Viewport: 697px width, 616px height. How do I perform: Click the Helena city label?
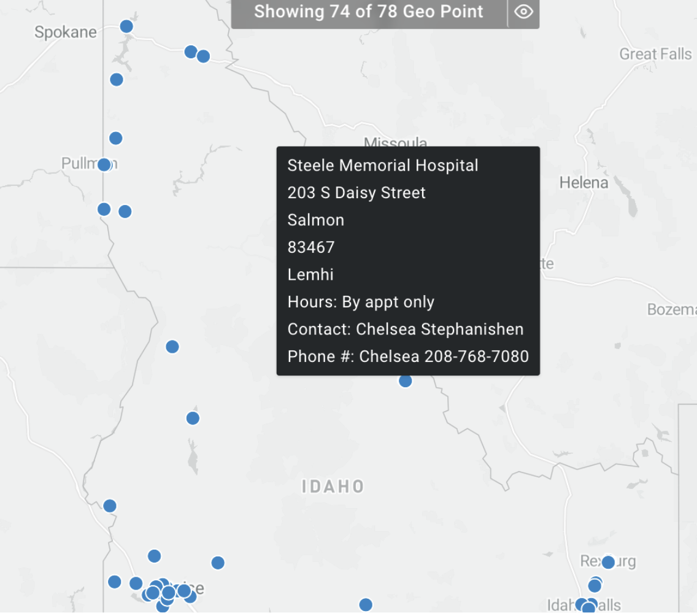pyautogui.click(x=583, y=183)
